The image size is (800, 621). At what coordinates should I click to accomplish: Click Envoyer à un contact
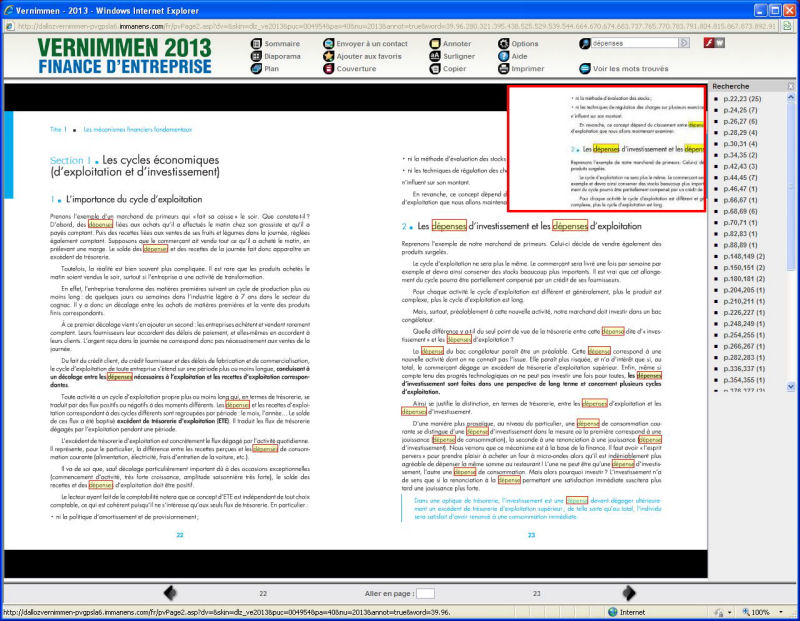[x=365, y=44]
